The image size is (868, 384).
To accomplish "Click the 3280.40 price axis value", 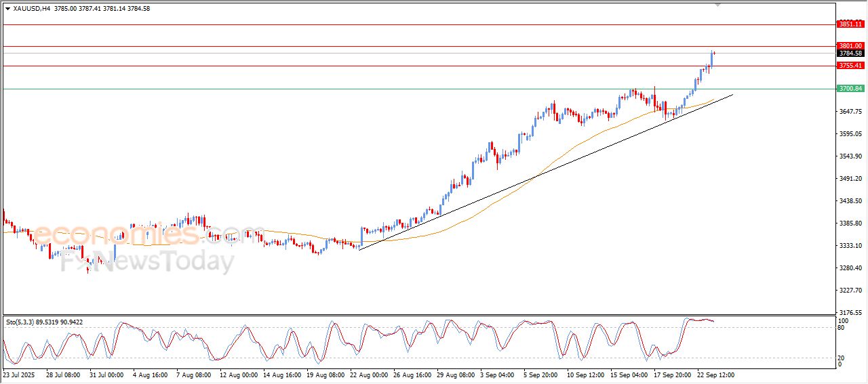I will pyautogui.click(x=850, y=268).
